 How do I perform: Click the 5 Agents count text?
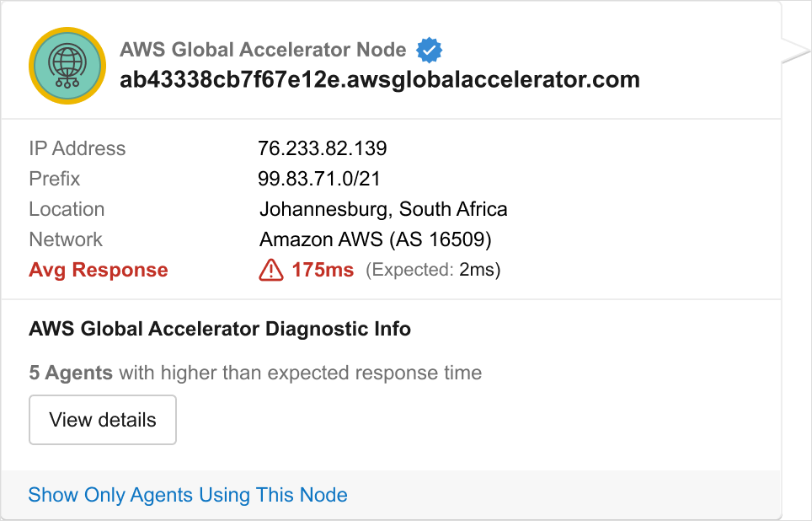pos(71,373)
